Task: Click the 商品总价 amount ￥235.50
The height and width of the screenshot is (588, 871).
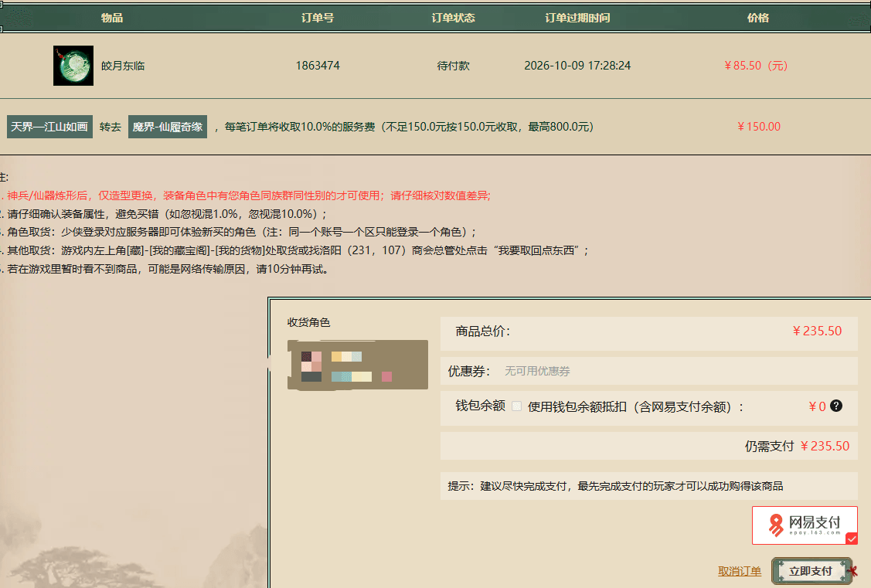Action: (x=817, y=331)
